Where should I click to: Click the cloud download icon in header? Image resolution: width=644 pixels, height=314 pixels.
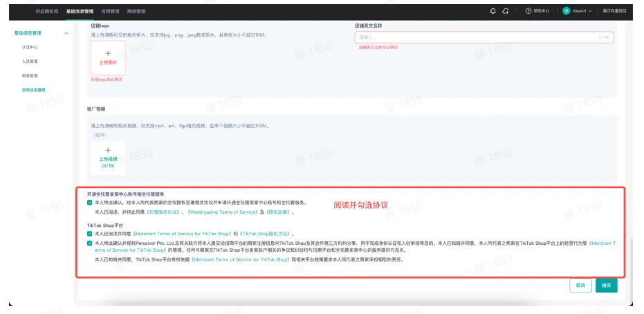coord(506,12)
